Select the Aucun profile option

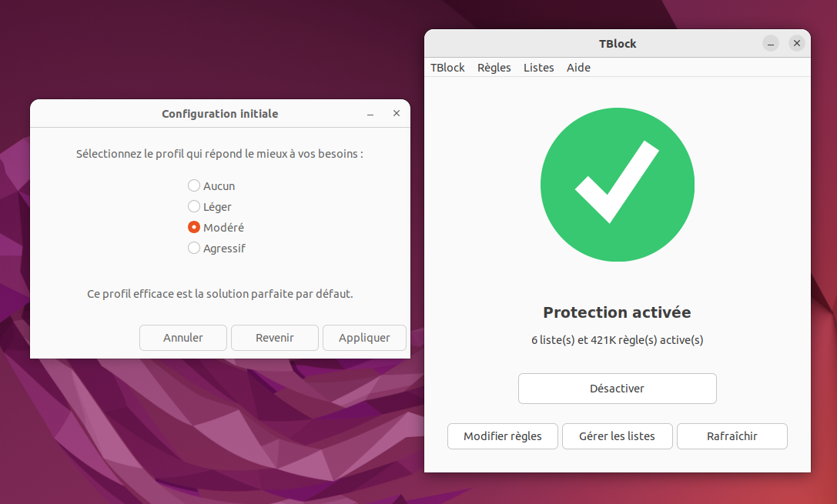194,186
